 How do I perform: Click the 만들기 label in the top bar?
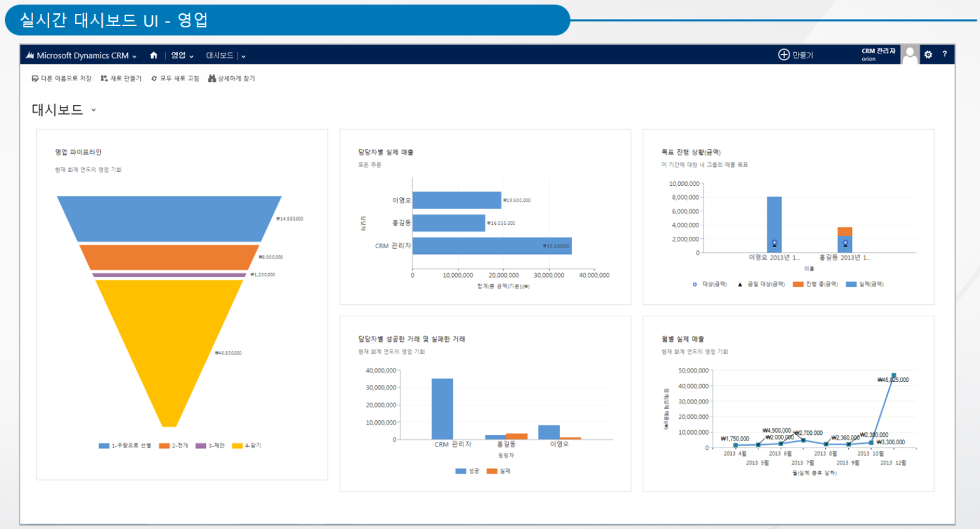tap(803, 55)
